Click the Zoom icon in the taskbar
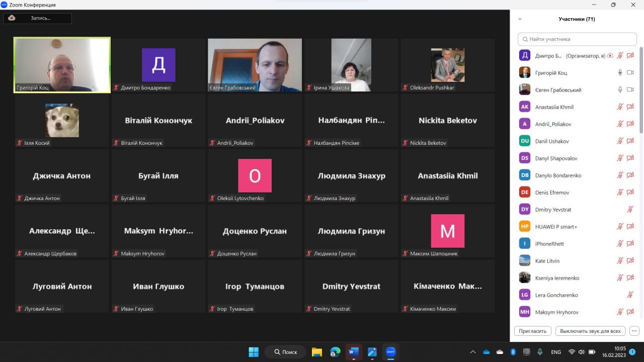 (390, 352)
